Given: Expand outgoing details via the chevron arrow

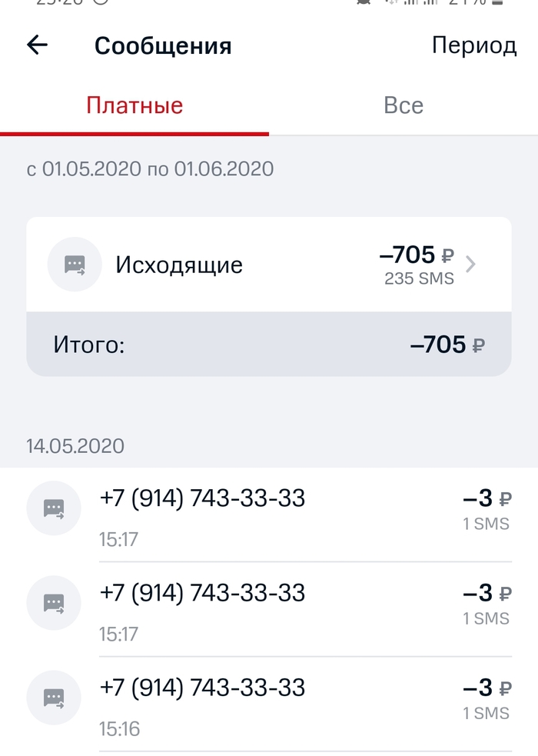Looking at the screenshot, I should pyautogui.click(x=471, y=265).
